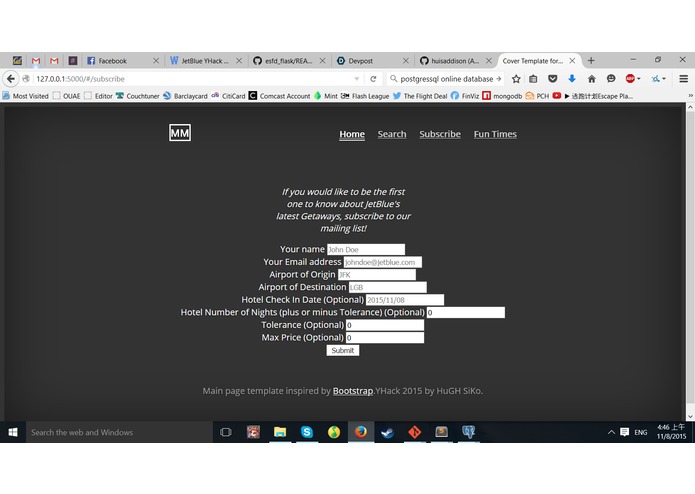Switch to the Devpost tab

click(371, 61)
